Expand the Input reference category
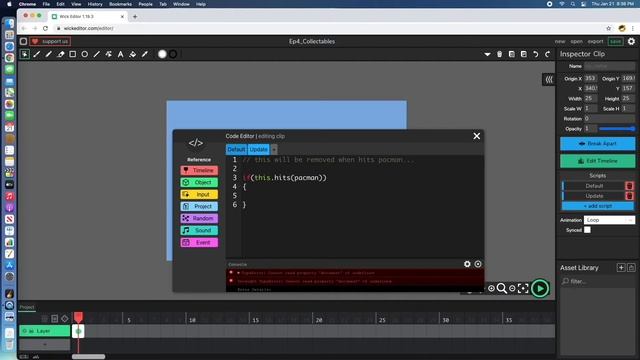The height and width of the screenshot is (360, 640). pos(199,194)
